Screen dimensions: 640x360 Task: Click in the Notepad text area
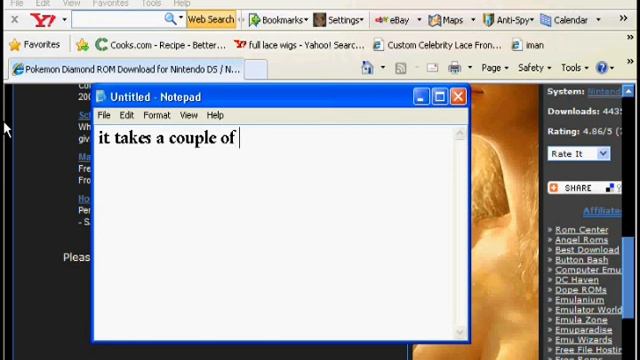point(273,233)
